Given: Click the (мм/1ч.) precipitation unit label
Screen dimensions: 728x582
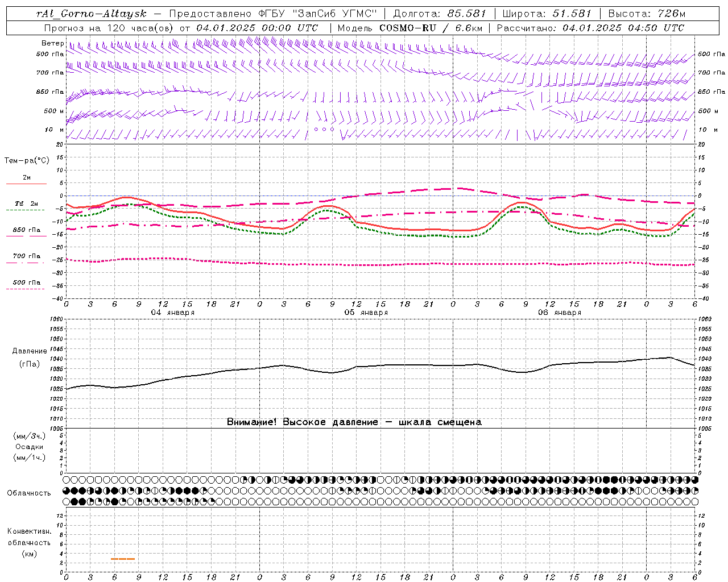Looking at the screenshot, I should pos(30,458).
